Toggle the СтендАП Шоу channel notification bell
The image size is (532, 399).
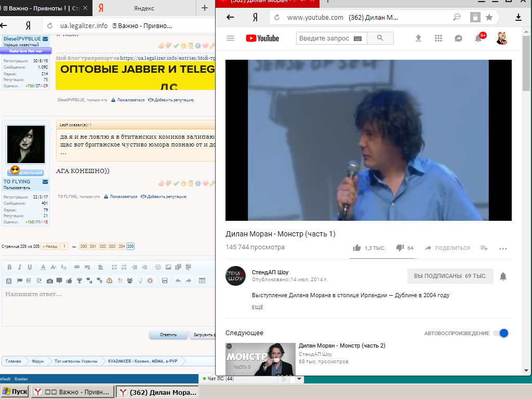(503, 276)
